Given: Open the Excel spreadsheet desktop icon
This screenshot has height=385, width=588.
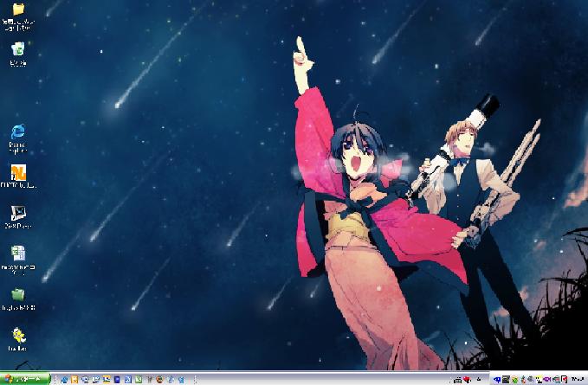Looking at the screenshot, I should [x=18, y=253].
